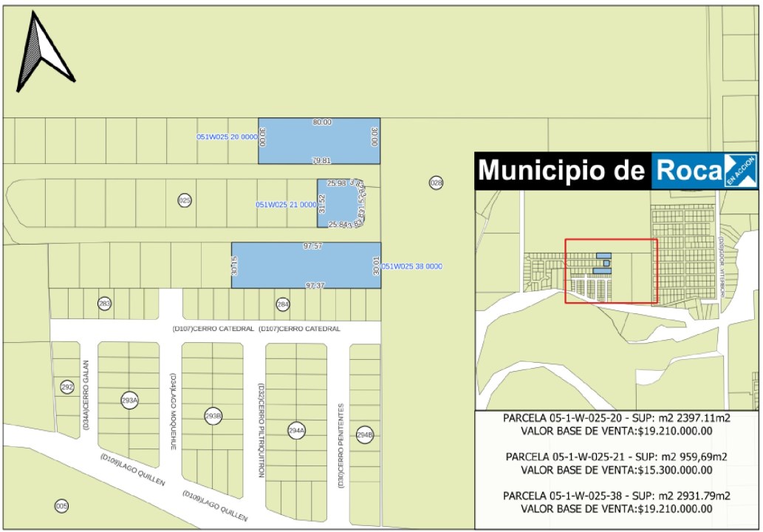Select the block 025 circle marker
The height and width of the screenshot is (532, 763).
coord(185,200)
